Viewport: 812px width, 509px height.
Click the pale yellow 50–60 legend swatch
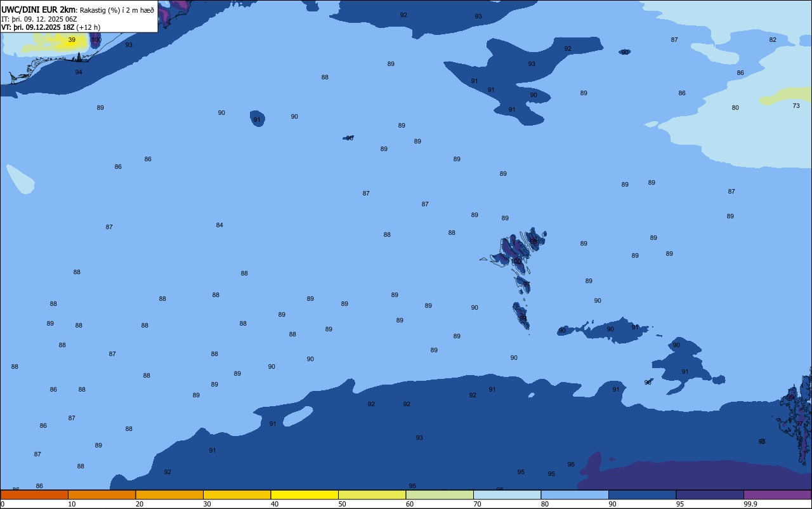[x=372, y=494]
